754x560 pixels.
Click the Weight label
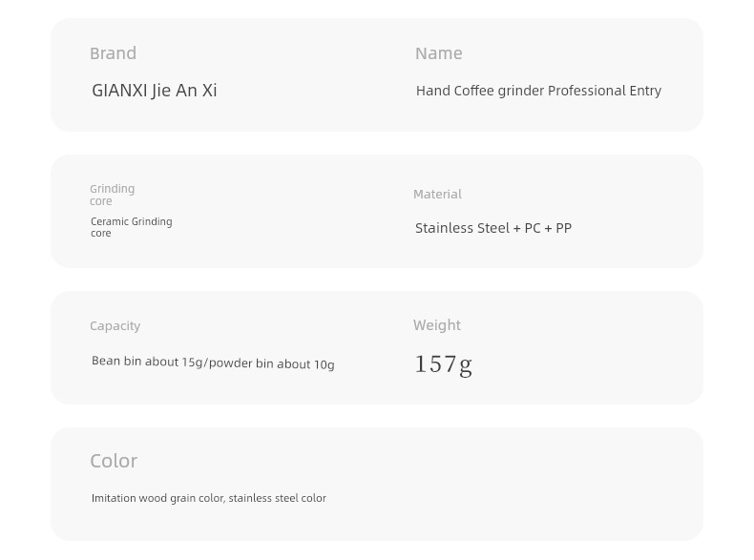click(437, 325)
